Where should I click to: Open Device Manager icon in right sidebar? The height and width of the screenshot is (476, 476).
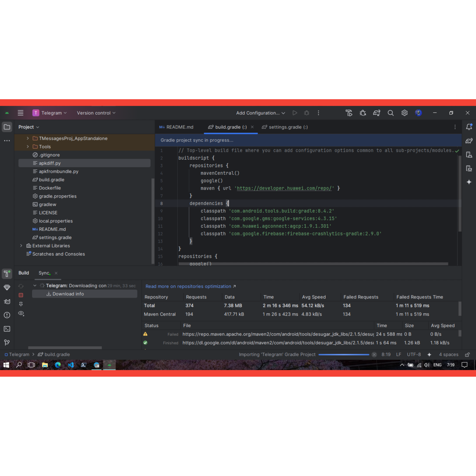(469, 154)
